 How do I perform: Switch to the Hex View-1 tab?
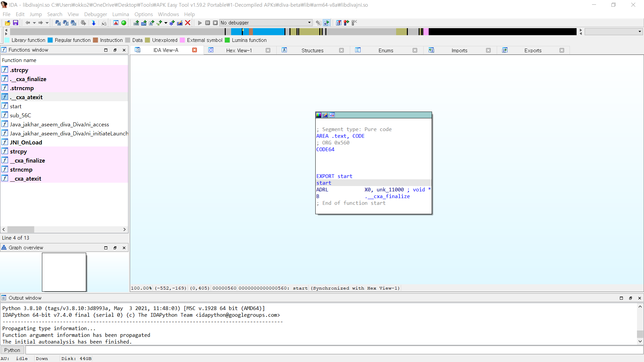coord(239,50)
